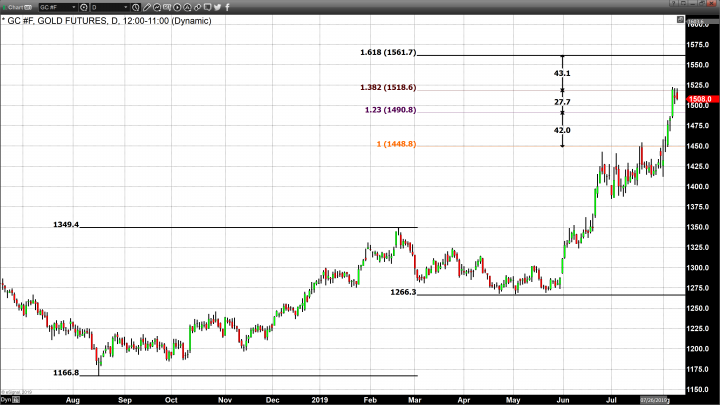Click the 1166.8 support level label

(x=65, y=372)
